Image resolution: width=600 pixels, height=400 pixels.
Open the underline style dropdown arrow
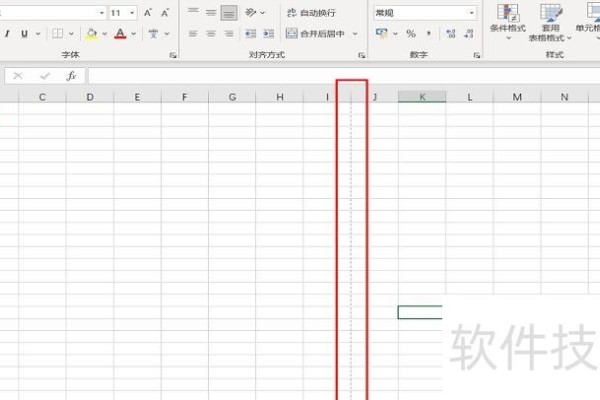[x=38, y=34]
